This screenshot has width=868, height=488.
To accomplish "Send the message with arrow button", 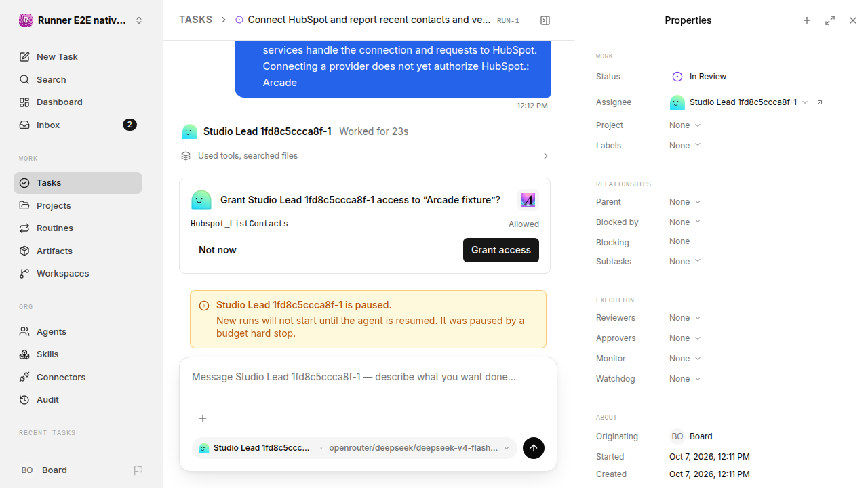I will pos(534,448).
